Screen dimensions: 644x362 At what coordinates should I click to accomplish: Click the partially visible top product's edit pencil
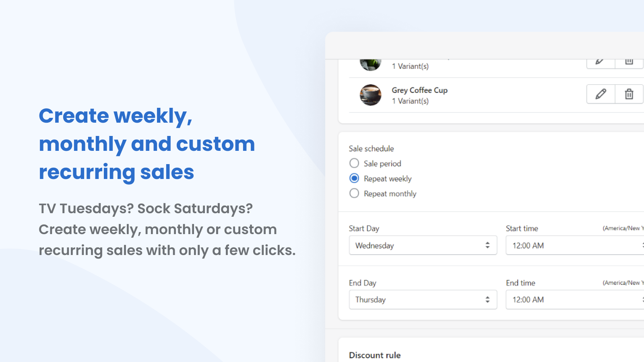(600, 62)
